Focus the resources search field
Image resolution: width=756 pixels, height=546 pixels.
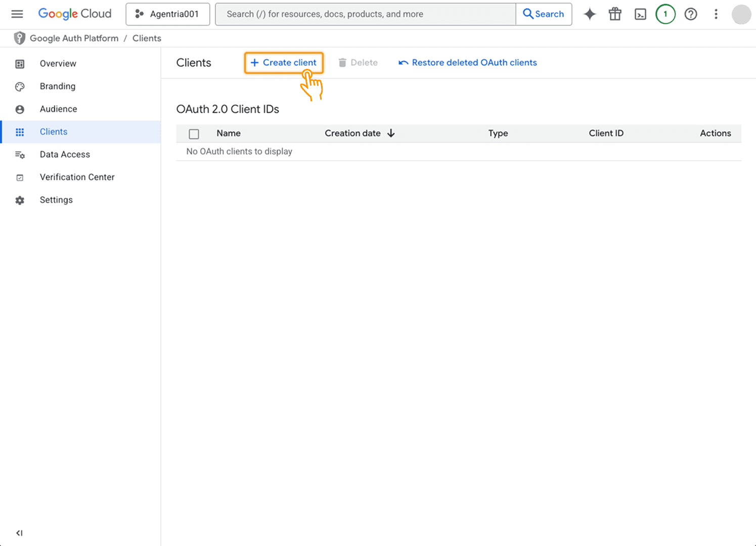coord(366,14)
